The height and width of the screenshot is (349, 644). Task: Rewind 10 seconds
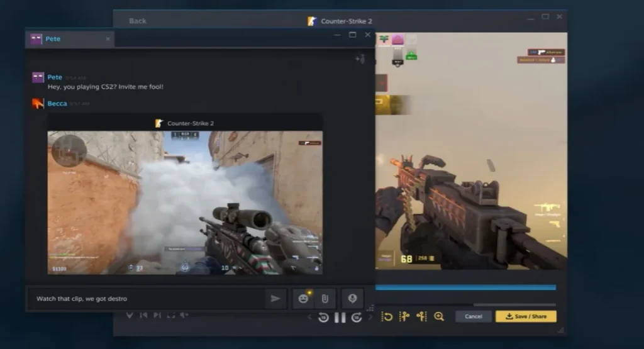[323, 318]
